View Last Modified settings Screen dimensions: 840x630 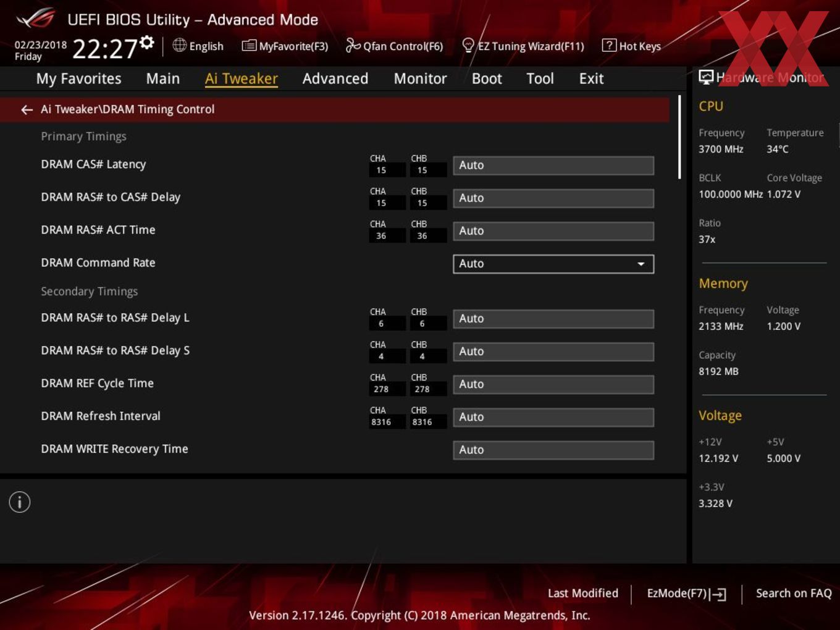coord(583,593)
